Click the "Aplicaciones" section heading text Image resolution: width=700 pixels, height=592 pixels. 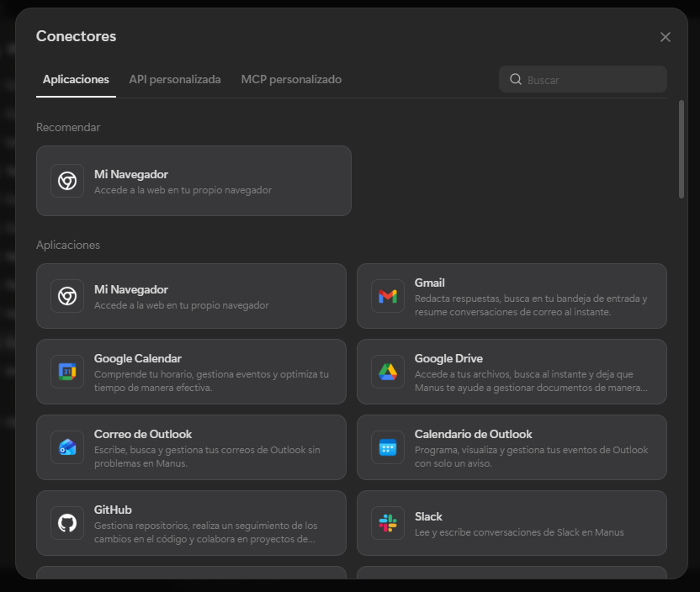point(68,245)
